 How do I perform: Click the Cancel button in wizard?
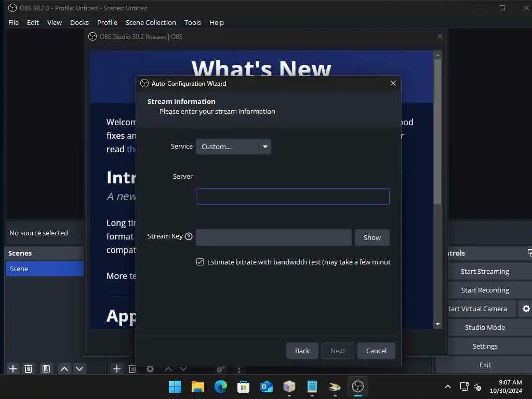pos(376,351)
